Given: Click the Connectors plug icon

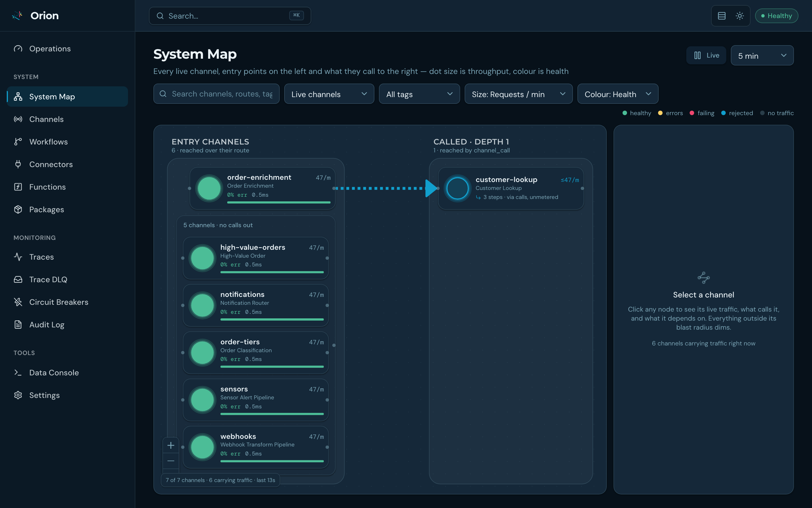Looking at the screenshot, I should pyautogui.click(x=18, y=164).
